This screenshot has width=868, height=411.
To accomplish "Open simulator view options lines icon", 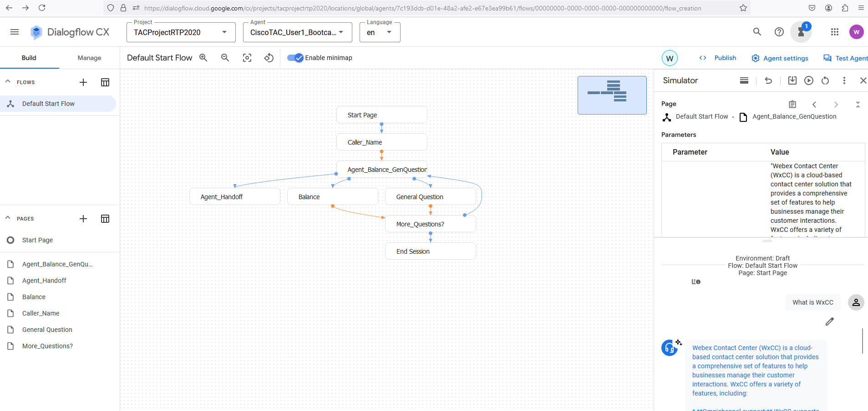I will (744, 80).
